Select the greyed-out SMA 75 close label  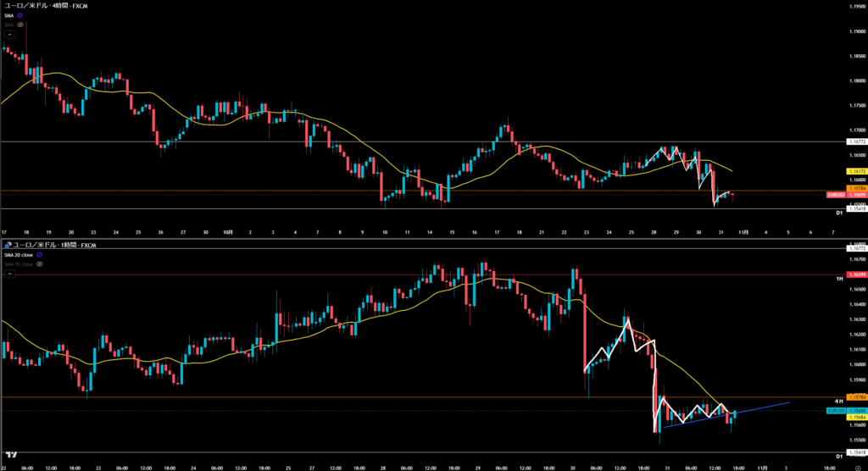pyautogui.click(x=17, y=264)
